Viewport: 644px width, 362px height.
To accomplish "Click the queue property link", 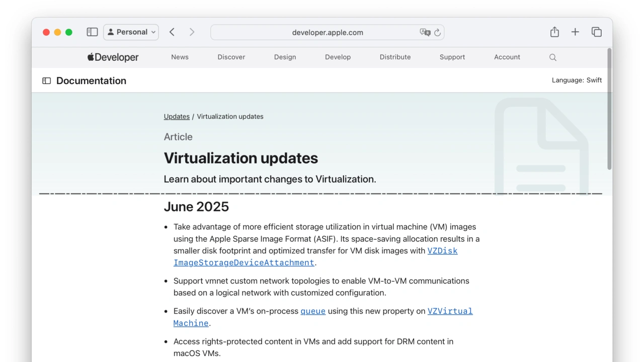I will (x=313, y=311).
